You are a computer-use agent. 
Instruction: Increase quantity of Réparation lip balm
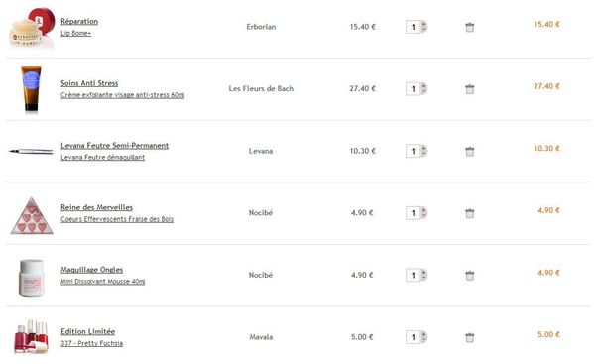point(423,24)
